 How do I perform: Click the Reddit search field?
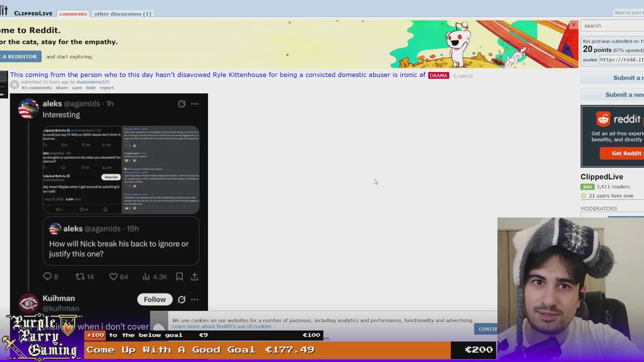pos(612,26)
